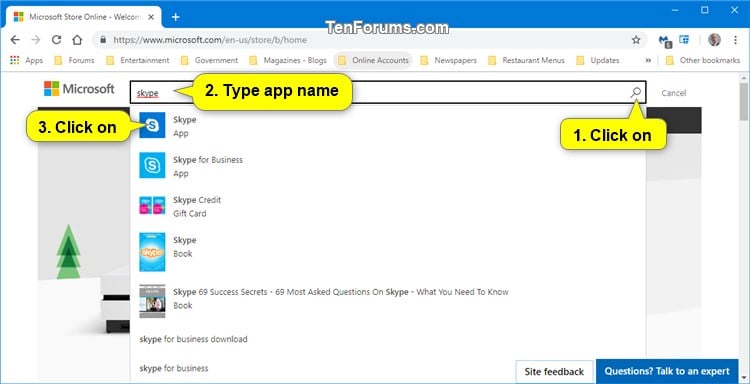Open the Newspapers bookmark folder
Screen dimensions: 750x384
(449, 60)
